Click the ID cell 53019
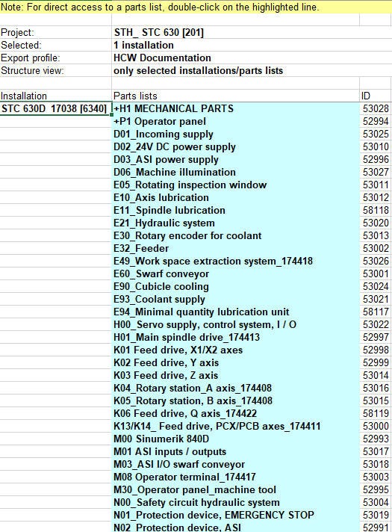392x532 pixels. pos(376,515)
